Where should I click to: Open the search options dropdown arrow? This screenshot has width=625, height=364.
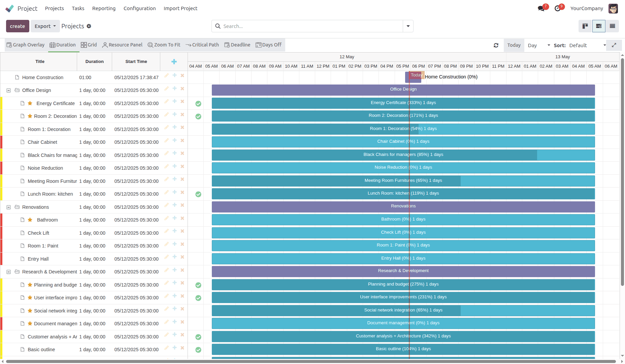point(408,26)
